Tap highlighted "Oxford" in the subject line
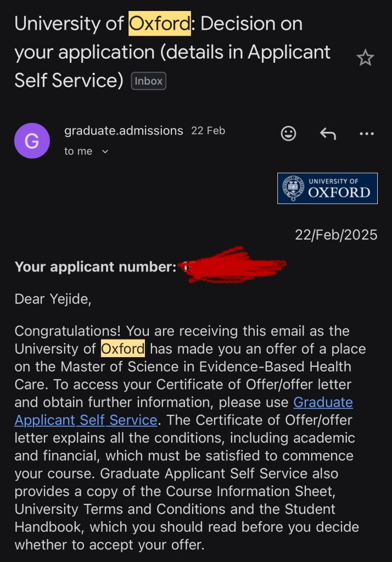This screenshot has width=392, height=562. coord(159,24)
